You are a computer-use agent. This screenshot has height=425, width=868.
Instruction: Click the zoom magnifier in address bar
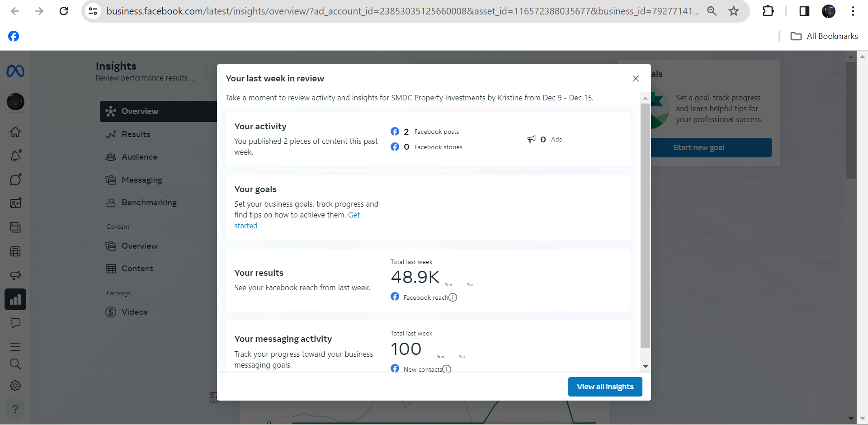[x=712, y=11]
